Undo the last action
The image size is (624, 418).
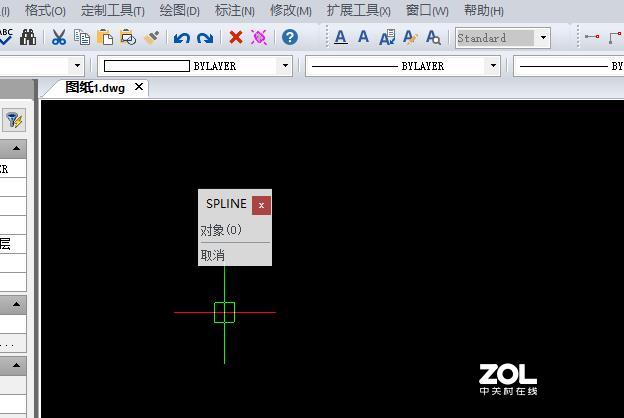pyautogui.click(x=181, y=38)
